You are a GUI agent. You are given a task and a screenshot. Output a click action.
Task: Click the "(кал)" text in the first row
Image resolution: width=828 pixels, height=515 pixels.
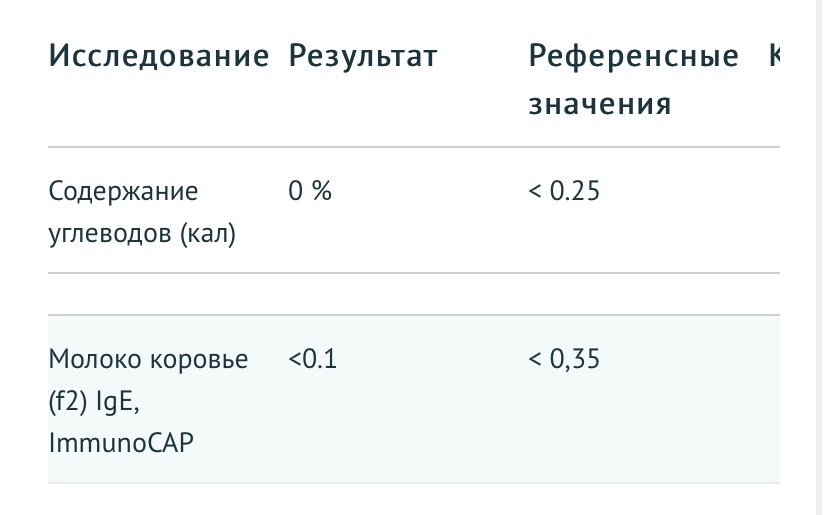pyautogui.click(x=208, y=236)
